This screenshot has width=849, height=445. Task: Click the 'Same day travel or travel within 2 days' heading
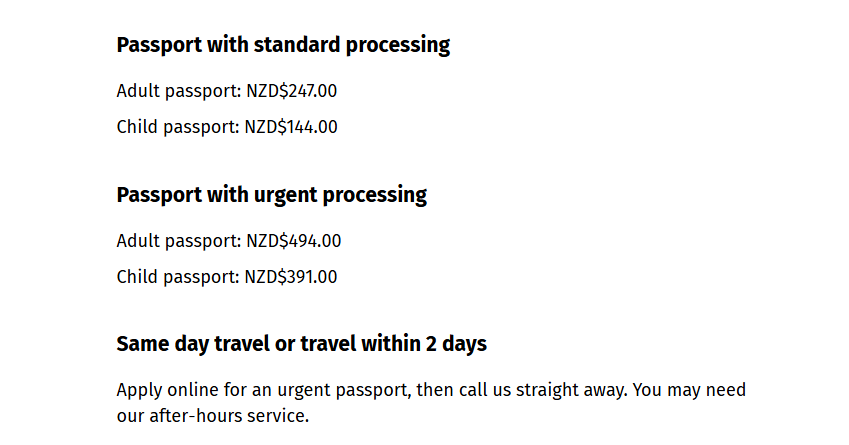[x=302, y=344]
